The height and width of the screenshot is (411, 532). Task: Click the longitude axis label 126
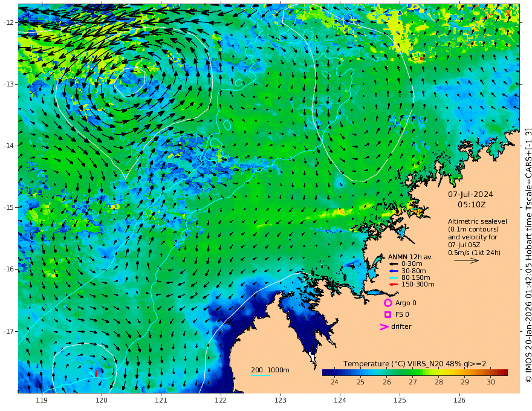(x=459, y=401)
